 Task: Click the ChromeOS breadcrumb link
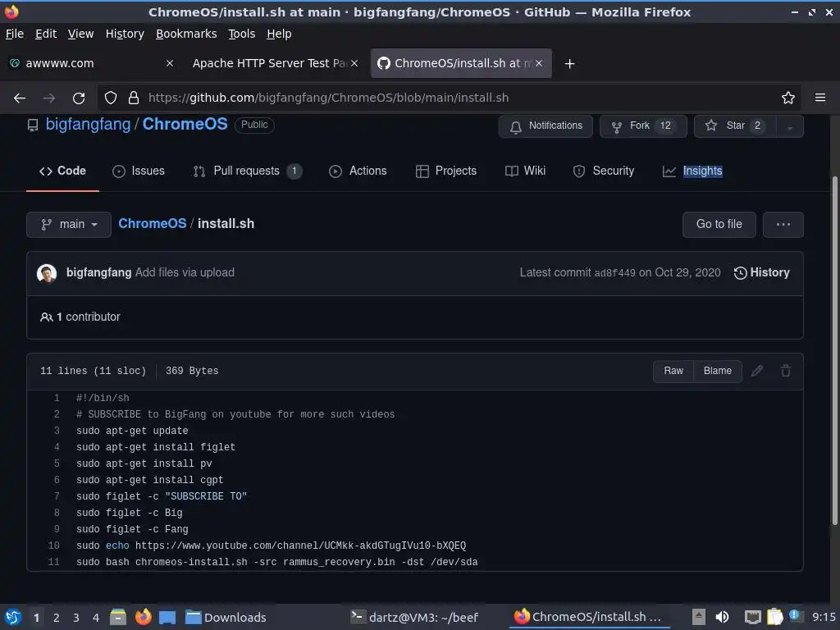[152, 223]
